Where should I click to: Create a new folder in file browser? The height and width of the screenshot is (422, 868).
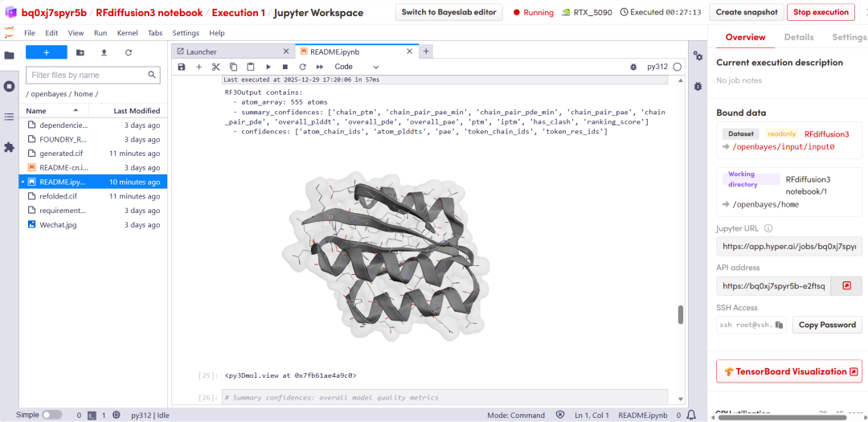point(80,52)
